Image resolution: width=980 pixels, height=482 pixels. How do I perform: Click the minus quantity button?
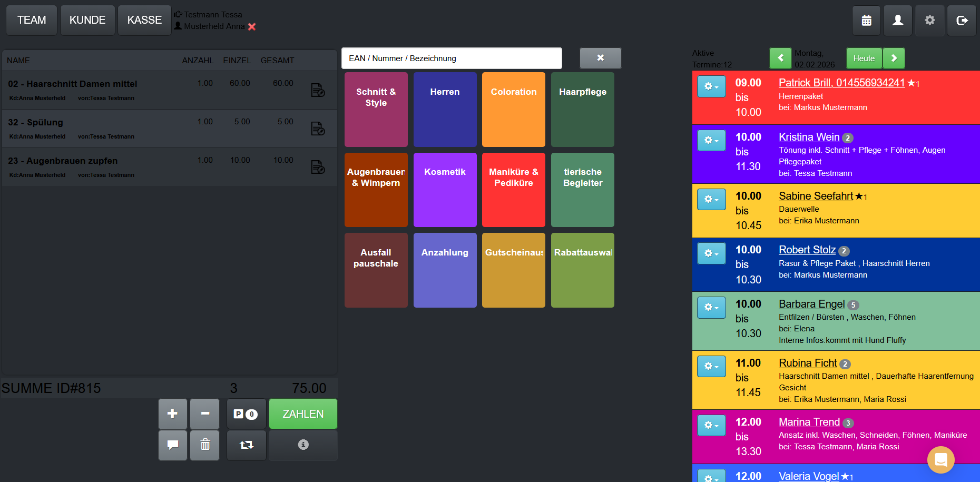click(x=205, y=414)
